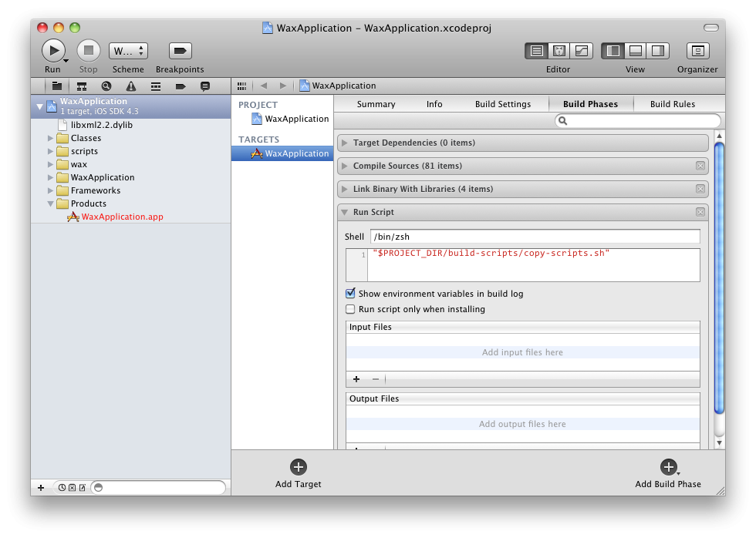This screenshot has height=538, width=756.
Task: Expand the wax folder
Action: (50, 164)
